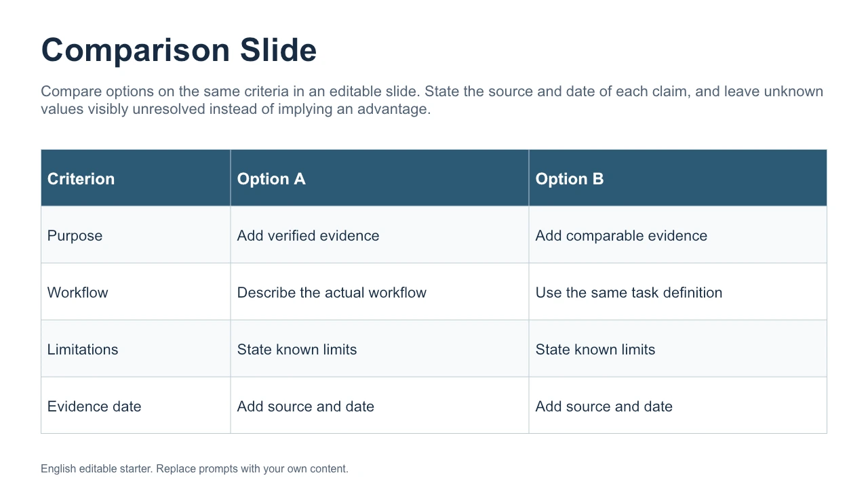Click the English editable starter footer note
The width and height of the screenshot is (868, 488).
click(195, 468)
